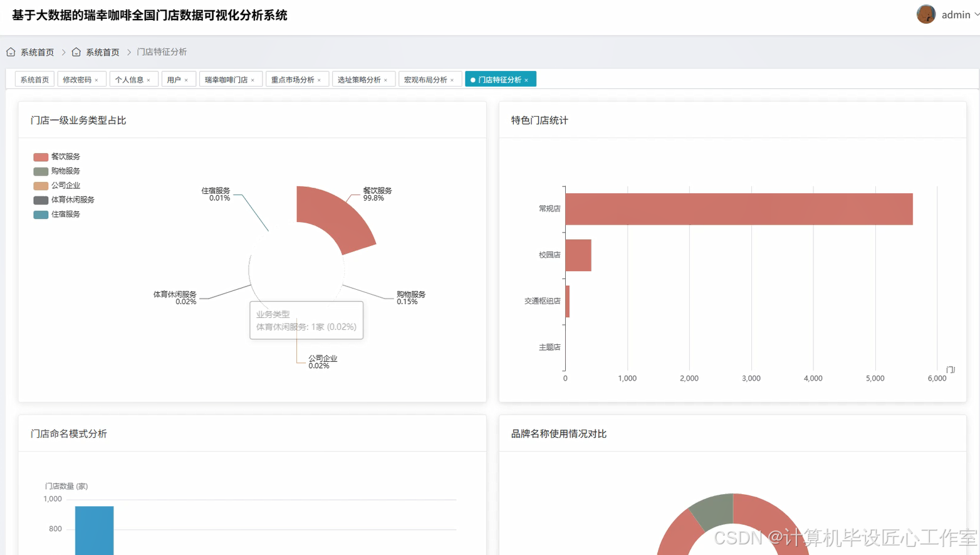Close the 选址策略分析 tab
This screenshot has height=555, width=980.
click(x=385, y=80)
